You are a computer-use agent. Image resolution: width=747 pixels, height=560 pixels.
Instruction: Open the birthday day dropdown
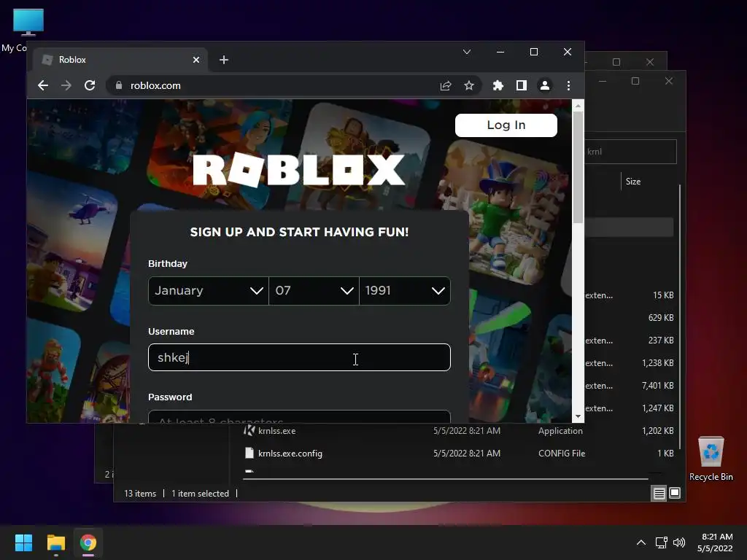point(314,290)
